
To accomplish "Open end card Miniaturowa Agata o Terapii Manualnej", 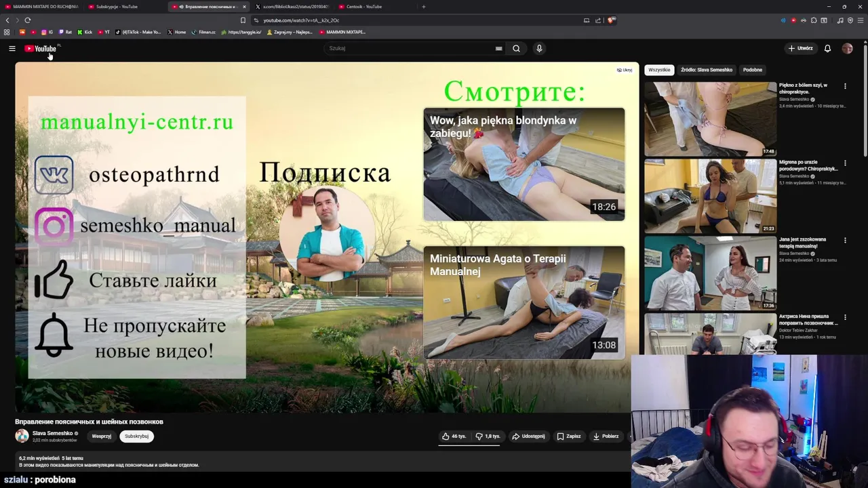I will (524, 302).
